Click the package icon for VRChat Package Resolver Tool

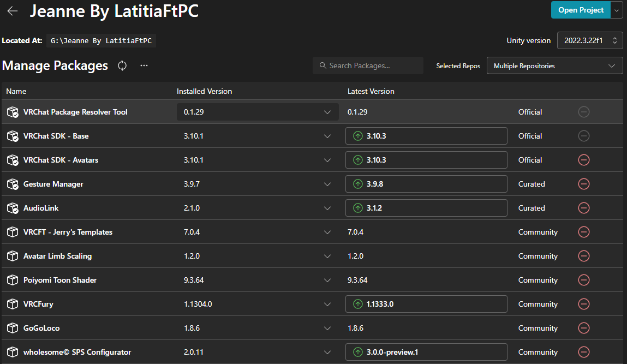13,112
